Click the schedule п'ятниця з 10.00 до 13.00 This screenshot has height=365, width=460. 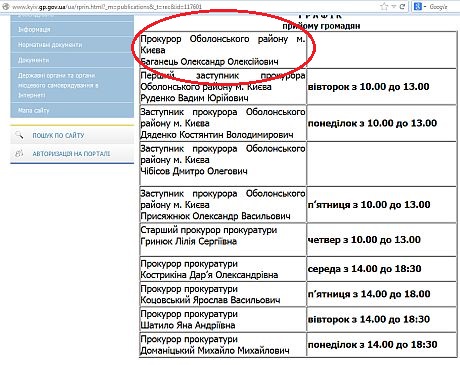tap(369, 205)
